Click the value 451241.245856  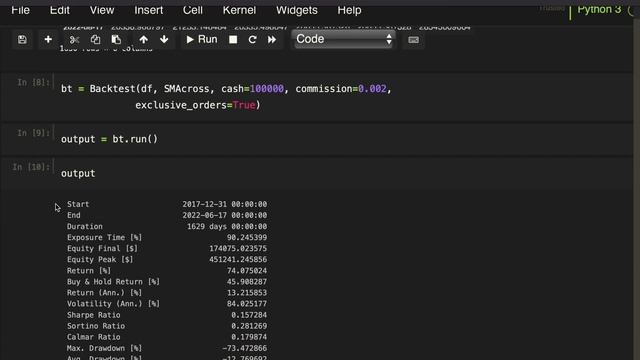point(238,259)
